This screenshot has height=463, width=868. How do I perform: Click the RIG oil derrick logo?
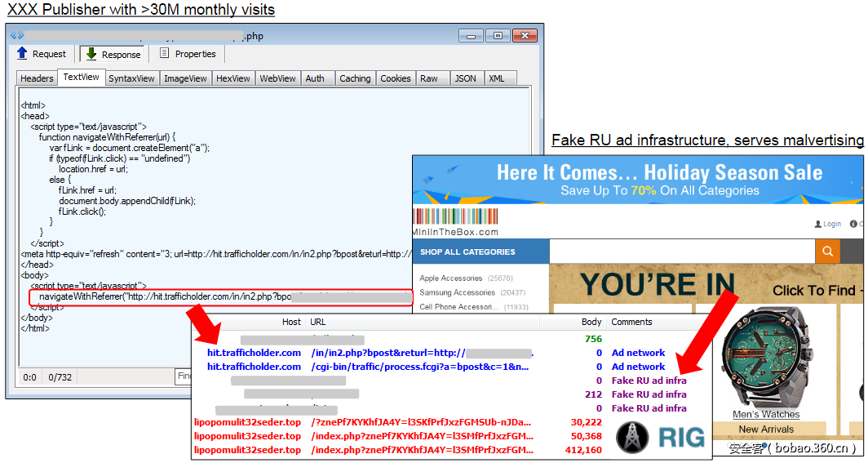point(632,437)
